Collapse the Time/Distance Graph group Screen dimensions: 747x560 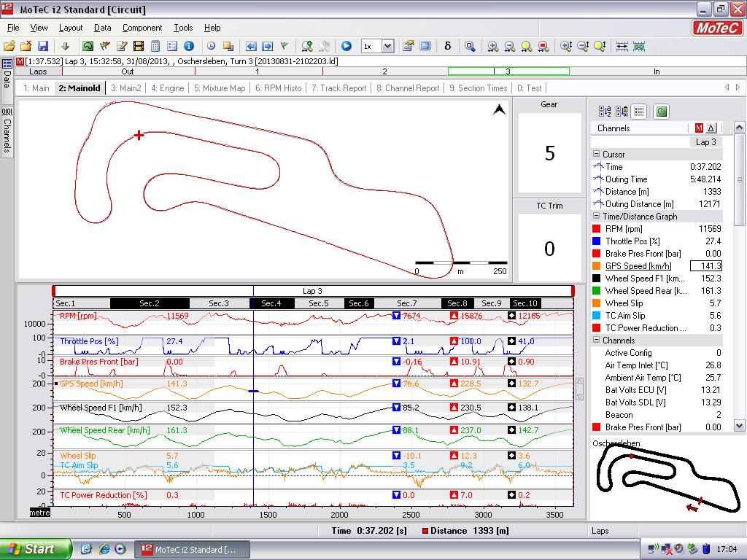click(596, 217)
